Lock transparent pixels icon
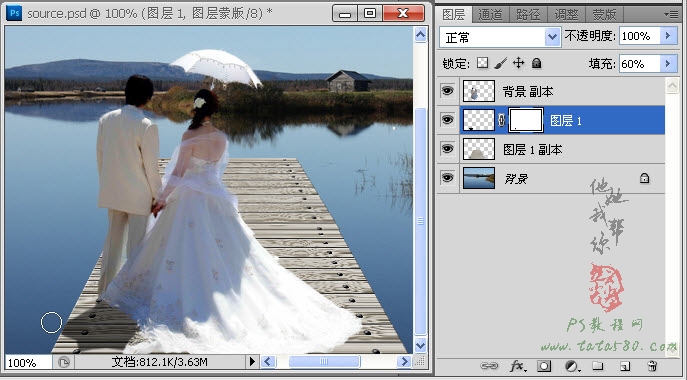The height and width of the screenshot is (380, 687). pyautogui.click(x=482, y=64)
